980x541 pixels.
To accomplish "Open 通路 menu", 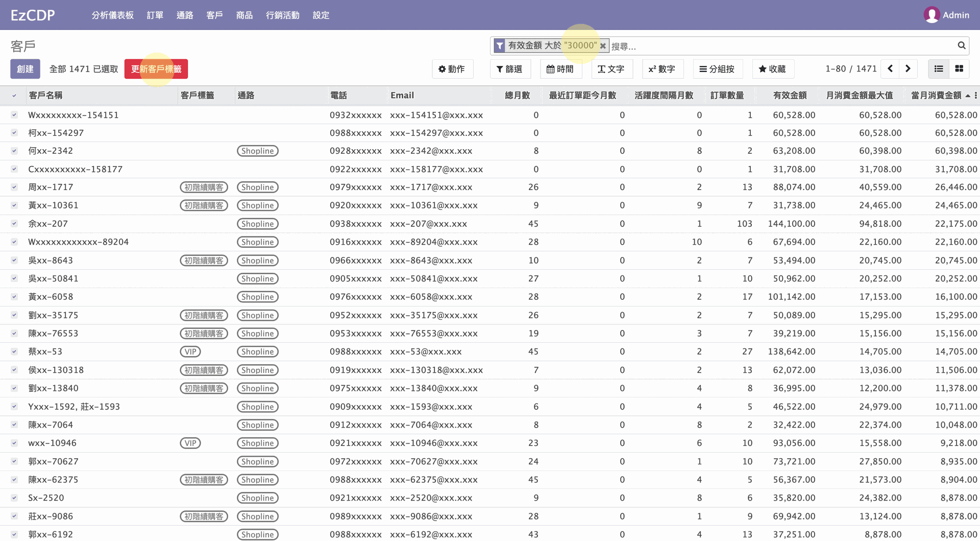I will click(185, 15).
